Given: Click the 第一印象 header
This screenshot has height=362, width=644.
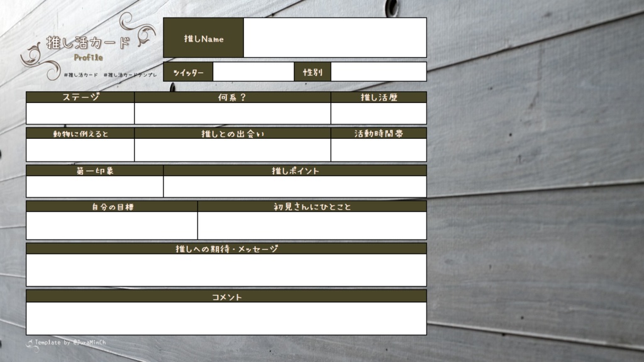Looking at the screenshot, I should 94,171.
